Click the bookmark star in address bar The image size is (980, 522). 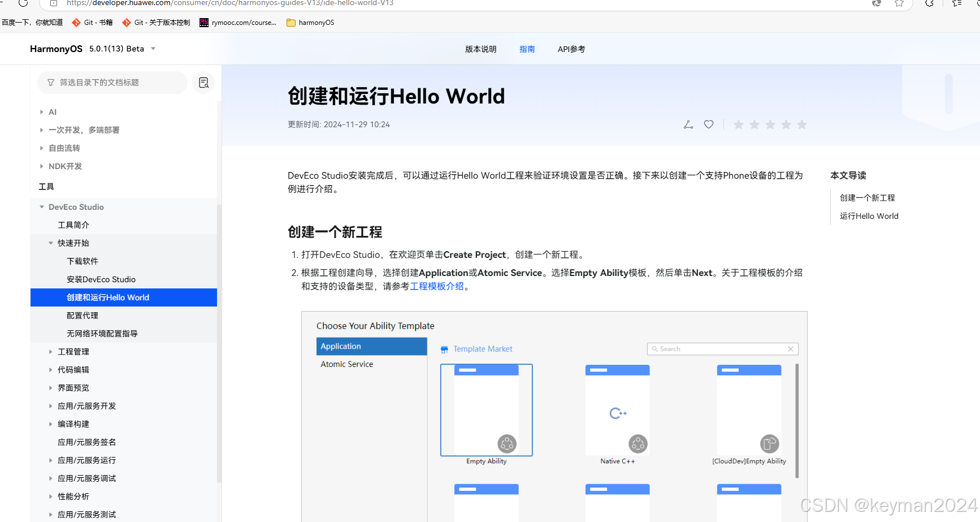[x=899, y=3]
